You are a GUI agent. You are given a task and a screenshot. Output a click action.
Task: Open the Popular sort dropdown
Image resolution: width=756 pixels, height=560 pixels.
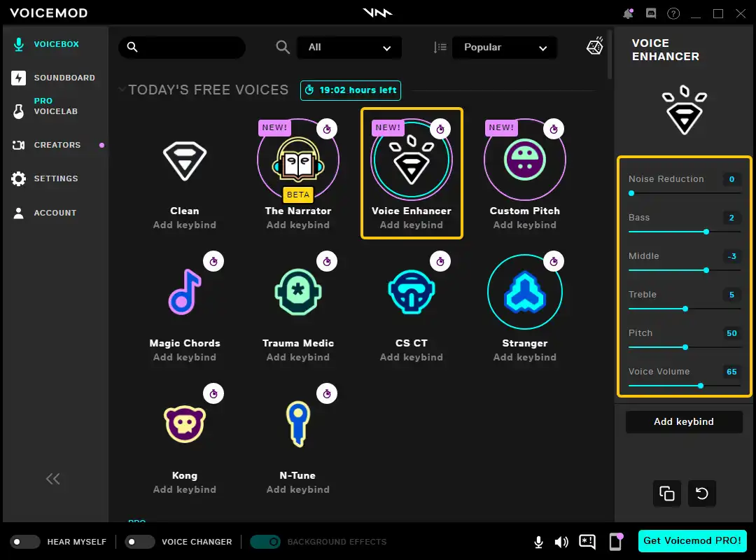tap(504, 48)
